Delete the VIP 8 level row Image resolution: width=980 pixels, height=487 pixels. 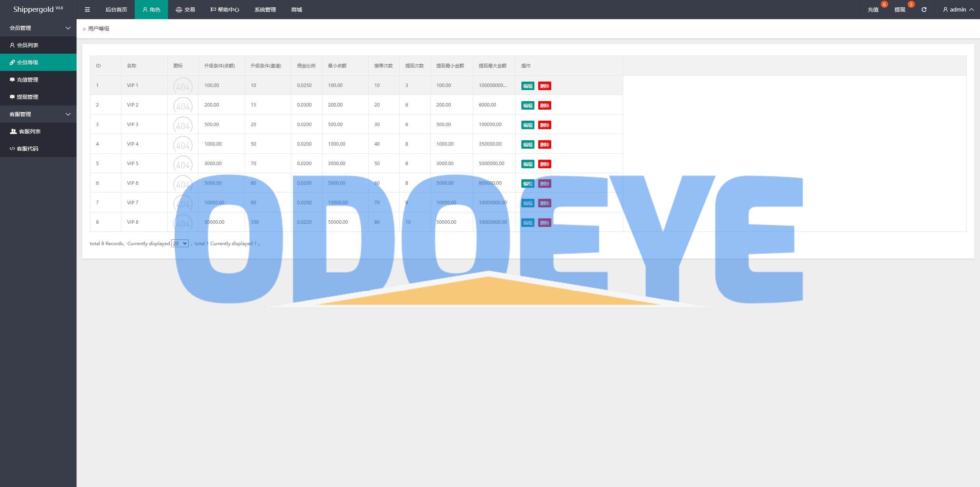[x=544, y=223]
